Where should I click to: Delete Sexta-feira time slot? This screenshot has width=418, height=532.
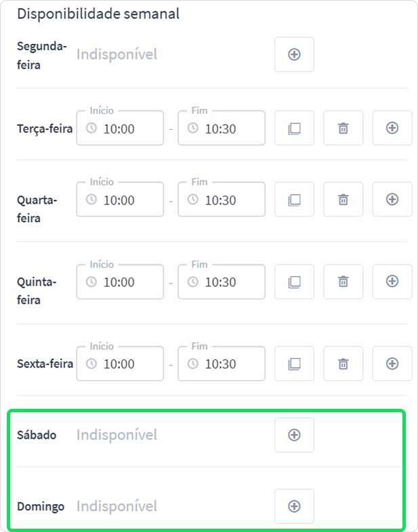(343, 363)
